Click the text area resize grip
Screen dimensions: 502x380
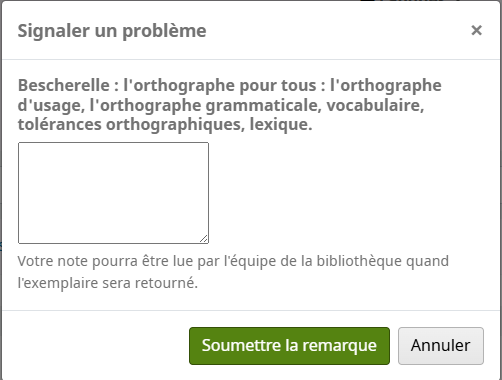pyautogui.click(x=204, y=239)
